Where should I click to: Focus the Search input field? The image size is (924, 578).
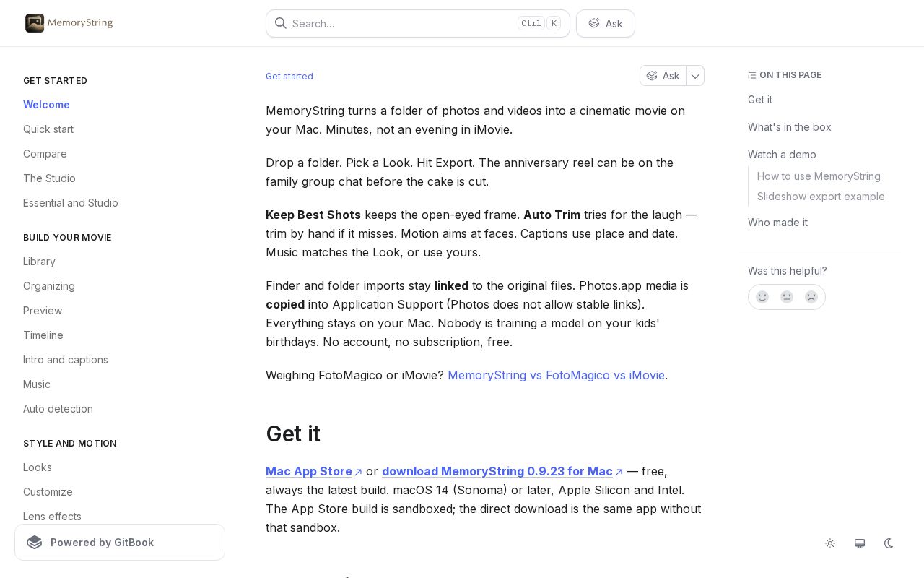(x=418, y=23)
